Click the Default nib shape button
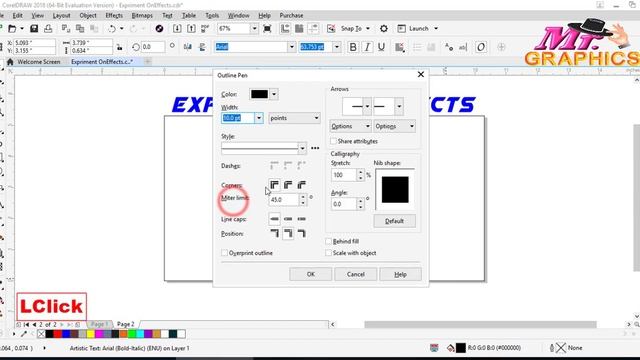The image size is (640, 360). [394, 221]
